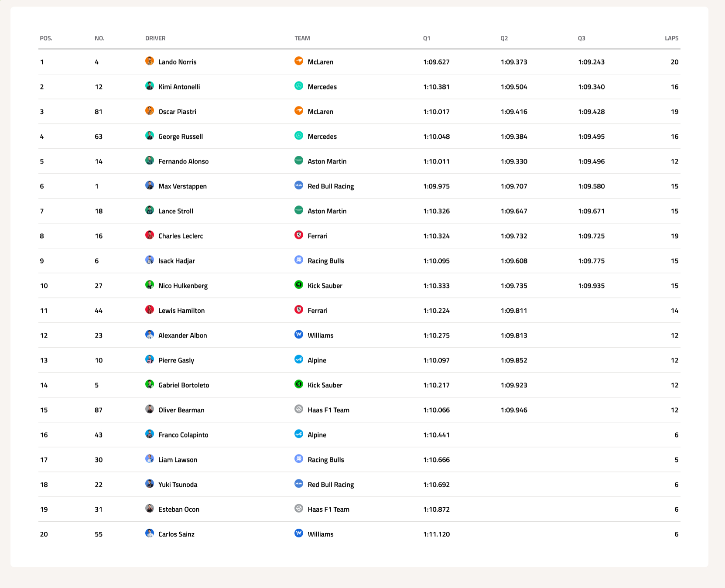Click George Russell driver avatar icon

click(150, 136)
